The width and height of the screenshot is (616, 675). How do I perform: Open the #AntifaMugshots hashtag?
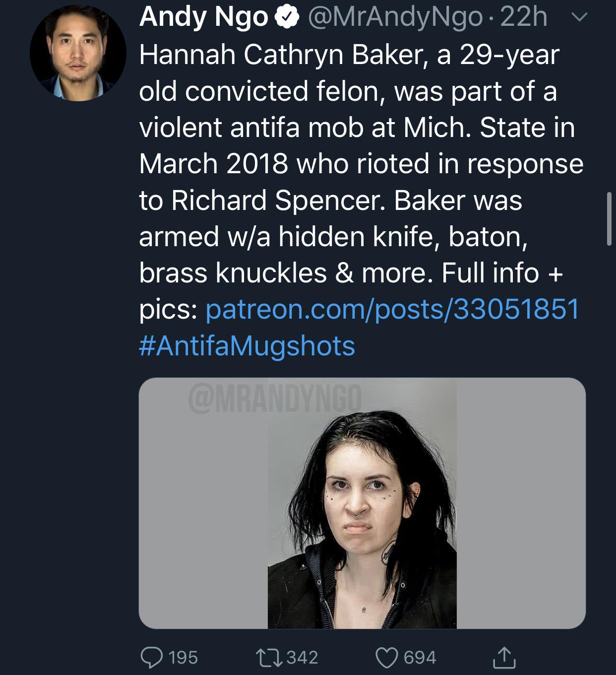tap(247, 345)
